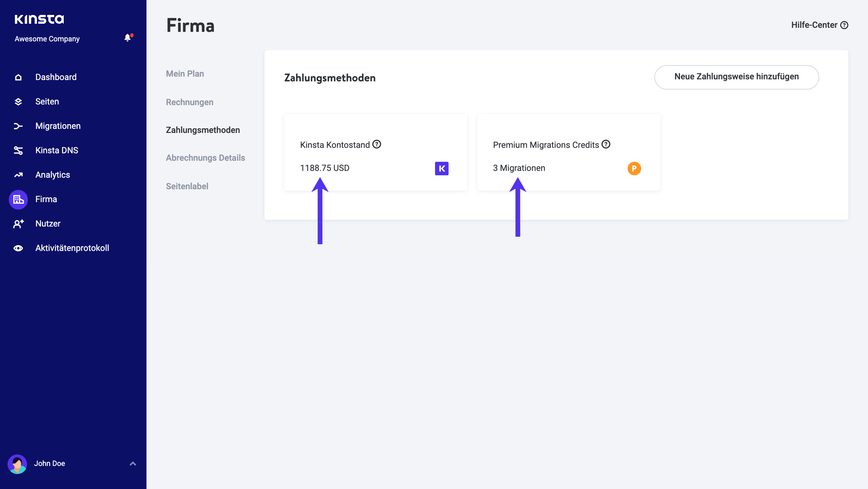Select the Analytics chart icon
Image resolution: width=868 pixels, height=489 pixels.
tap(18, 175)
